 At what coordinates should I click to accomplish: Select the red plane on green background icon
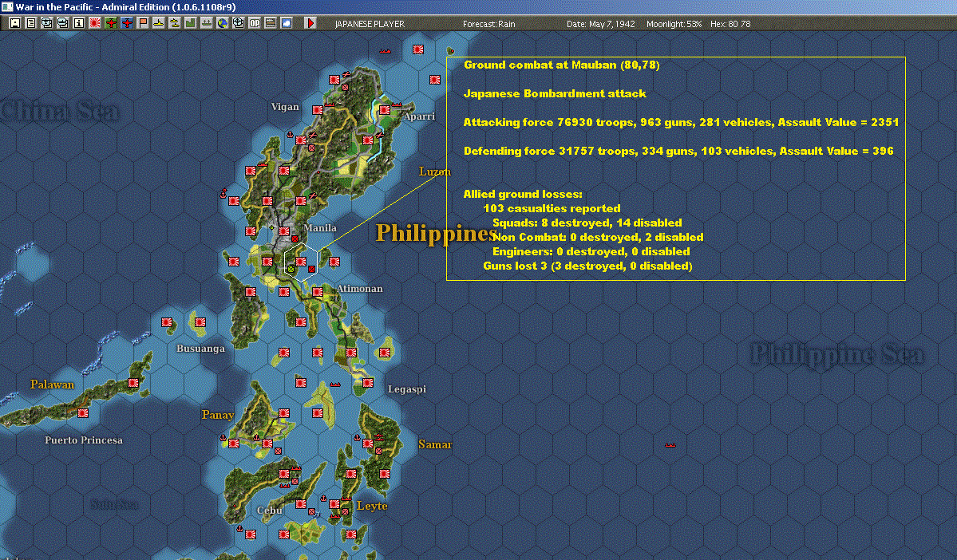pyautogui.click(x=110, y=23)
